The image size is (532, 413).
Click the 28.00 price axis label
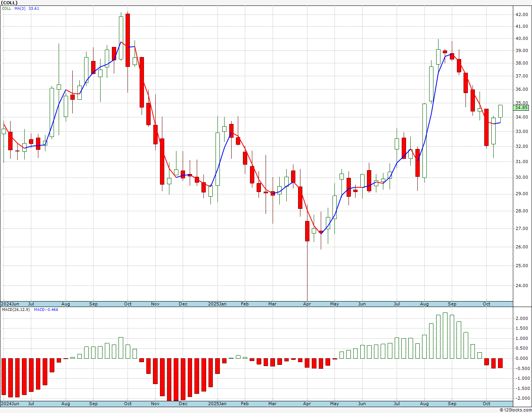point(522,211)
